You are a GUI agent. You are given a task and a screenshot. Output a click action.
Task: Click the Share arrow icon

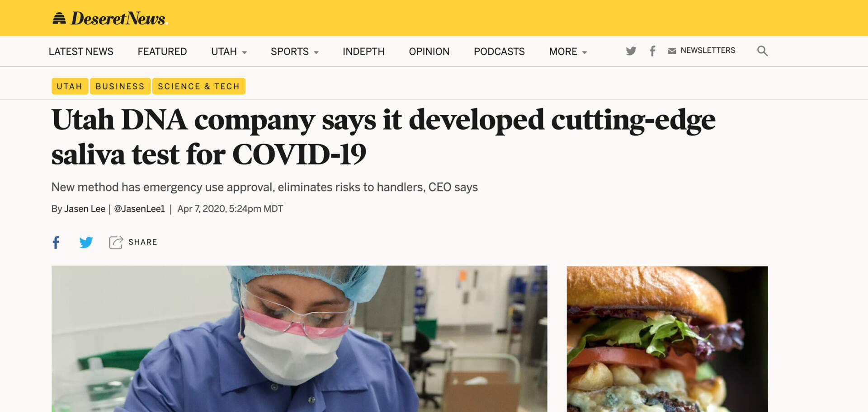[x=116, y=242]
